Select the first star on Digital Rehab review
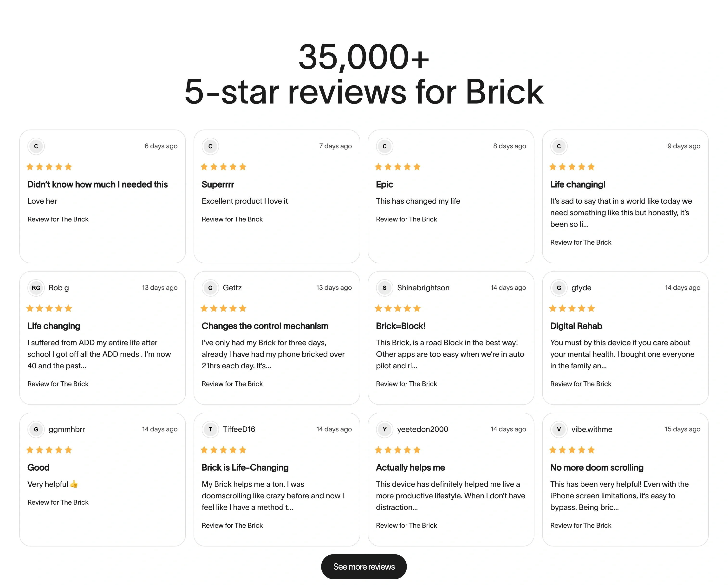The width and height of the screenshot is (728, 585). tap(553, 308)
